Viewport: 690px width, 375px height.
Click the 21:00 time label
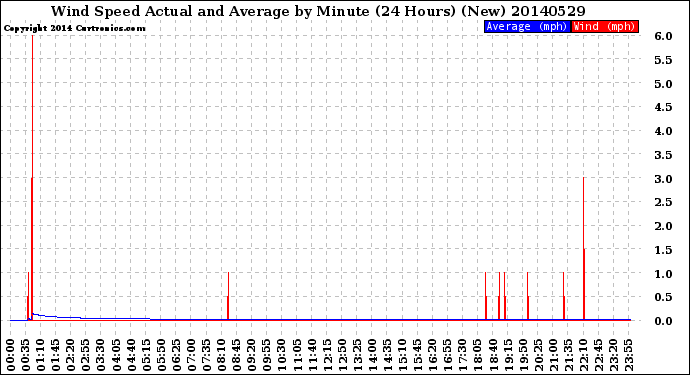click(x=553, y=355)
